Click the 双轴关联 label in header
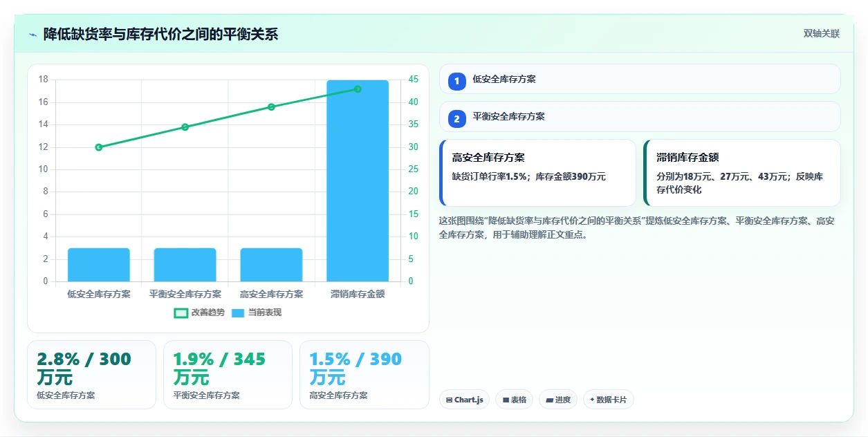Viewport: 868px width, 437px height. pyautogui.click(x=822, y=34)
